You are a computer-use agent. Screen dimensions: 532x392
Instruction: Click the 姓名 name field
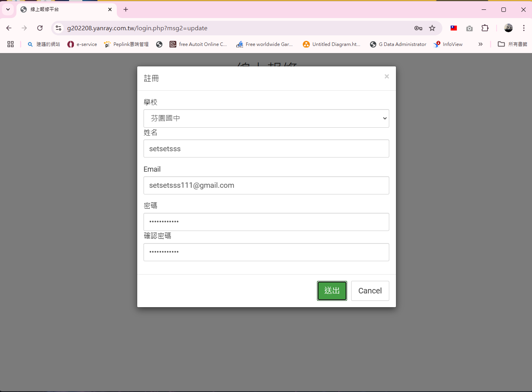click(x=266, y=148)
